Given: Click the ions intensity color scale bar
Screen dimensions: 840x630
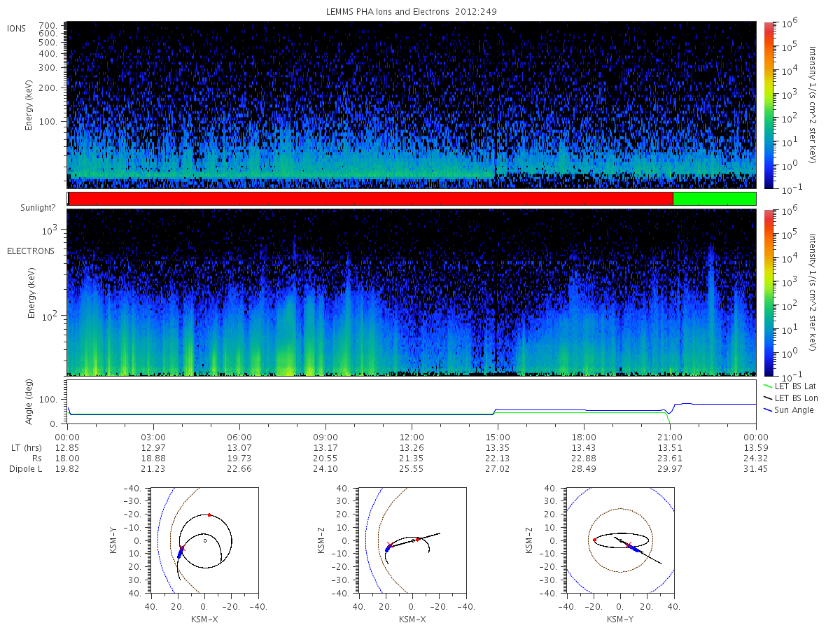Looking at the screenshot, I should pos(768,105).
